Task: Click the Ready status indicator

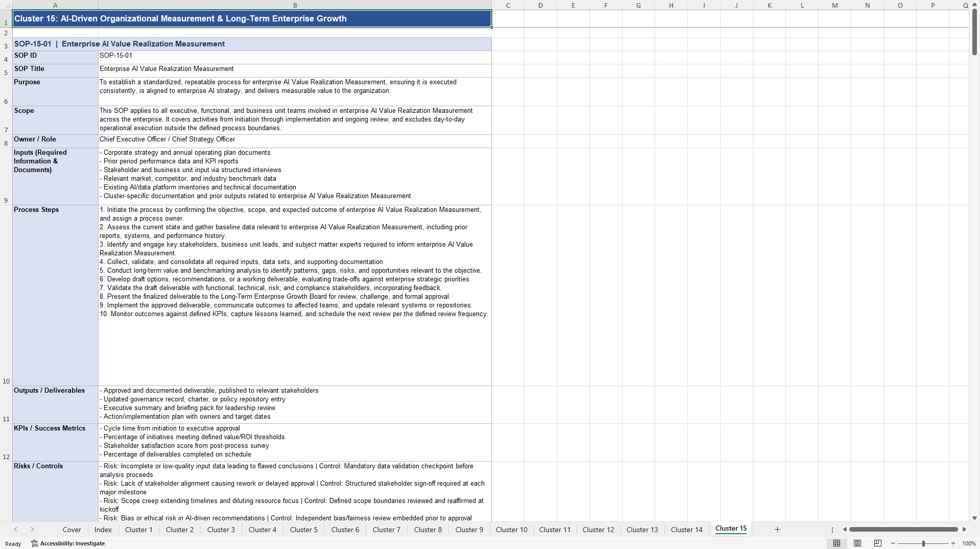Action: (x=13, y=544)
